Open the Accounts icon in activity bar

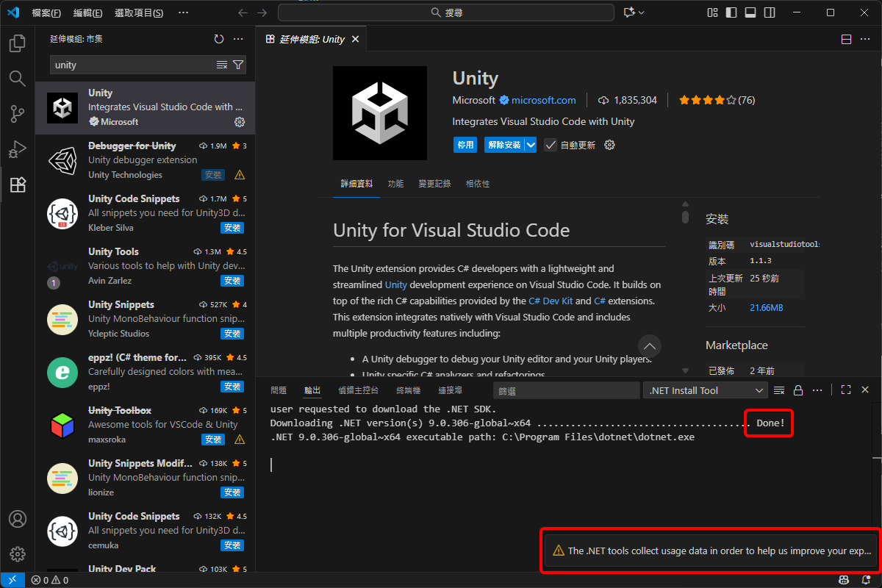17,519
